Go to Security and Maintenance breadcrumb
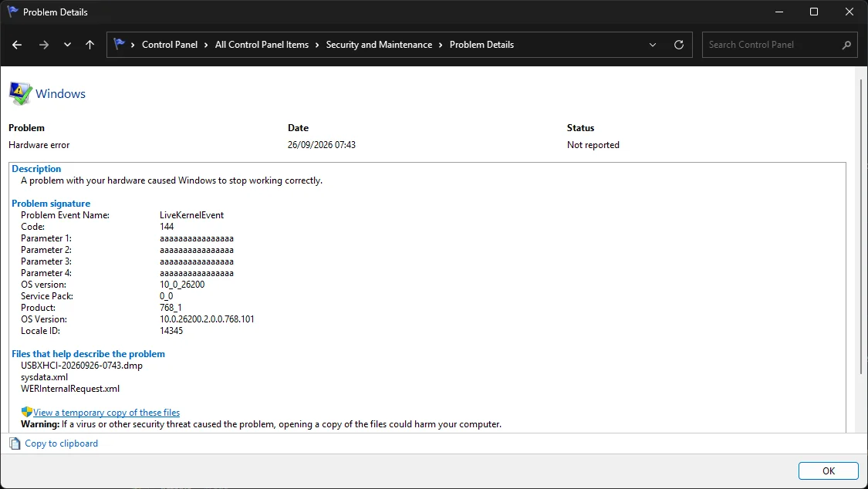 379,45
